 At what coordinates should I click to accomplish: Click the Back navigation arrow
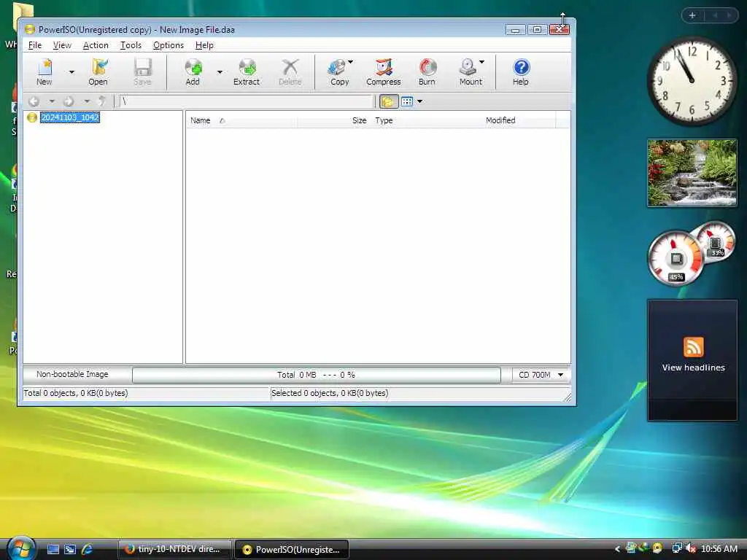tap(34, 101)
